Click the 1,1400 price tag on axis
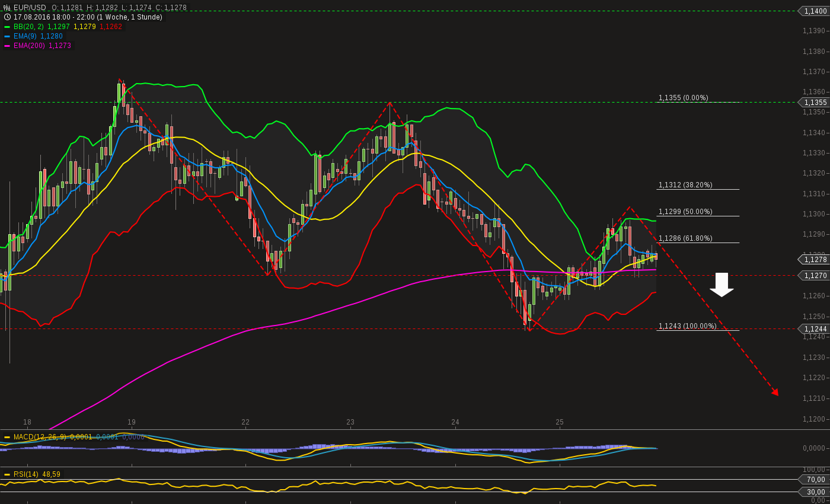 click(814, 11)
